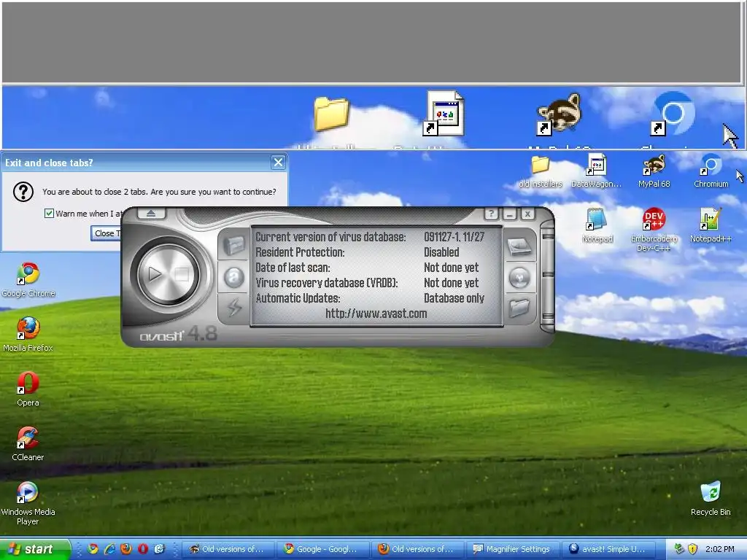
Task: Switch to Firefox 'Old versions of…' taskbar button
Action: tap(418, 550)
